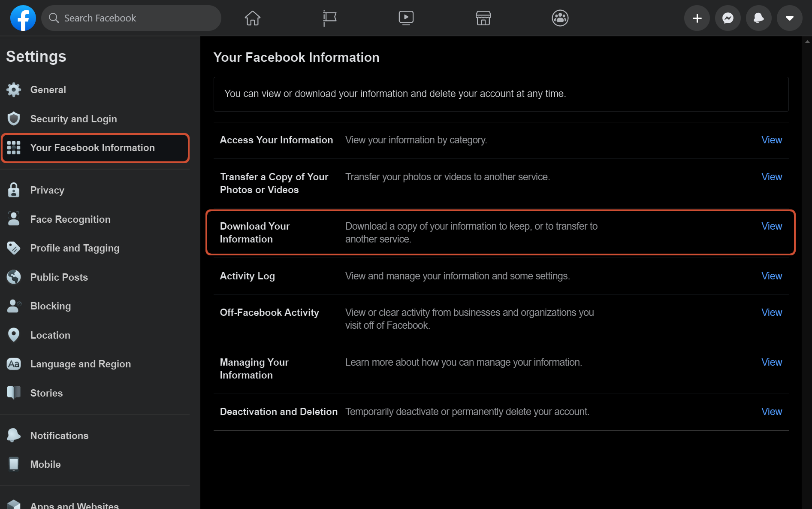The image size is (812, 509).
Task: Open the Watch video icon
Action: 406,18
